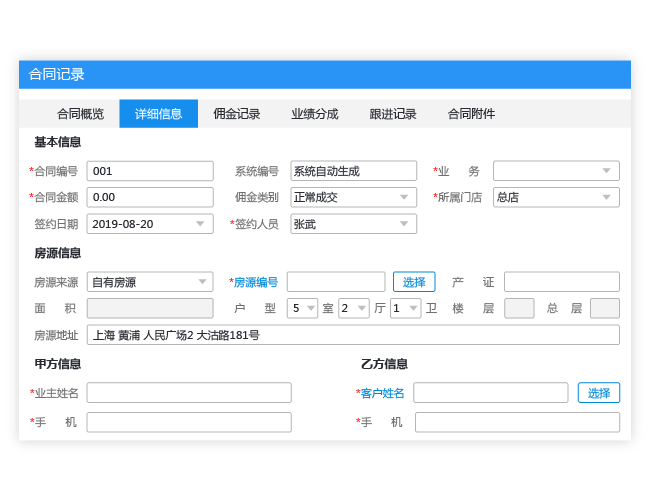The height and width of the screenshot is (501, 650).
Task: Click the 产证 input field
Action: (x=562, y=282)
